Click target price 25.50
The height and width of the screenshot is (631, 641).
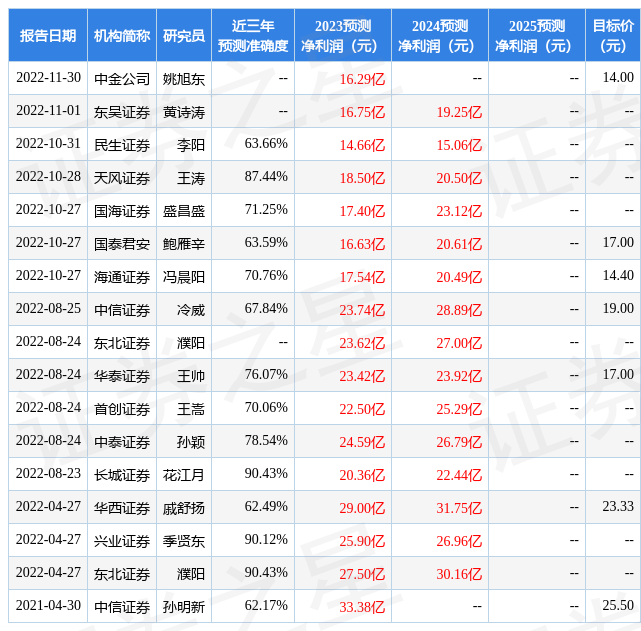(618, 606)
